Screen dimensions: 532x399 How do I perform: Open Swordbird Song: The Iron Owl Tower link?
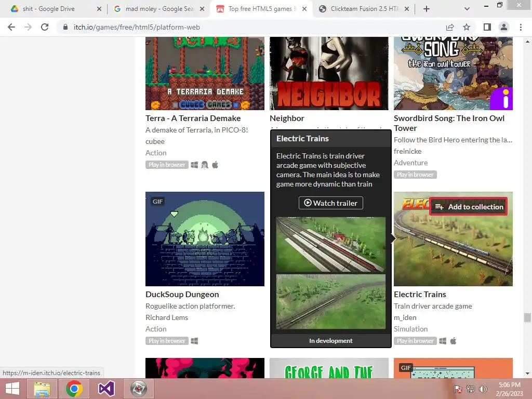pyautogui.click(x=449, y=123)
